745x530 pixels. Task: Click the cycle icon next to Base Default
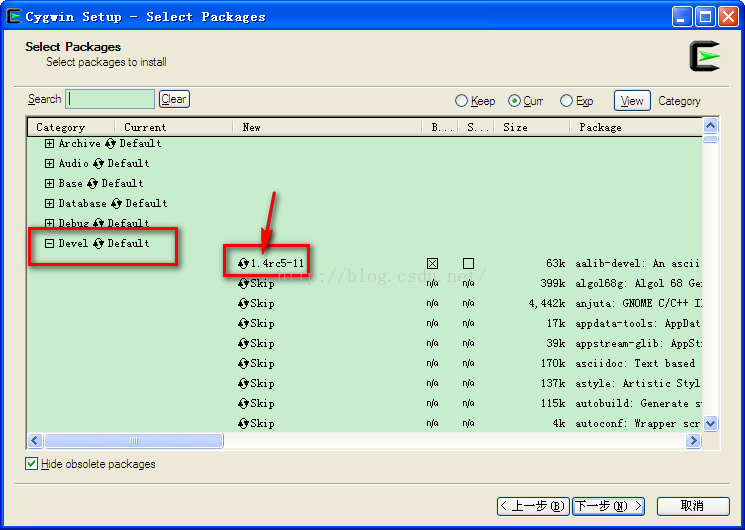93,183
